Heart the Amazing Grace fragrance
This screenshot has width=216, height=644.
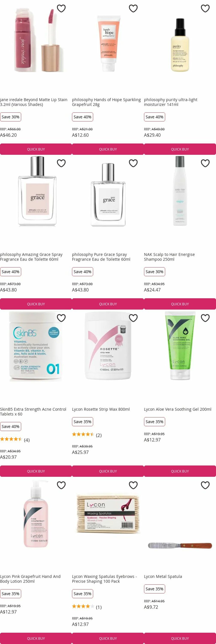tap(61, 163)
